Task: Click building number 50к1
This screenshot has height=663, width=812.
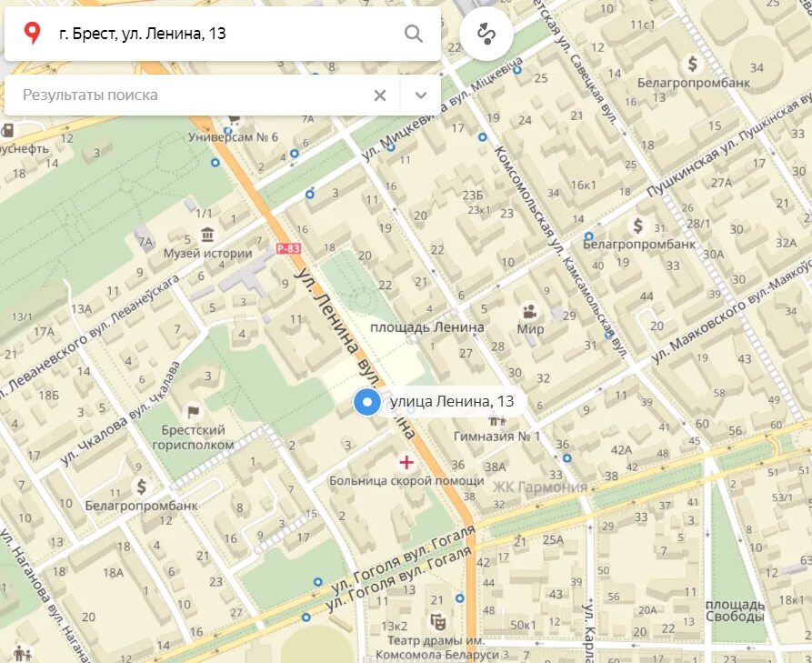Action: [x=524, y=625]
